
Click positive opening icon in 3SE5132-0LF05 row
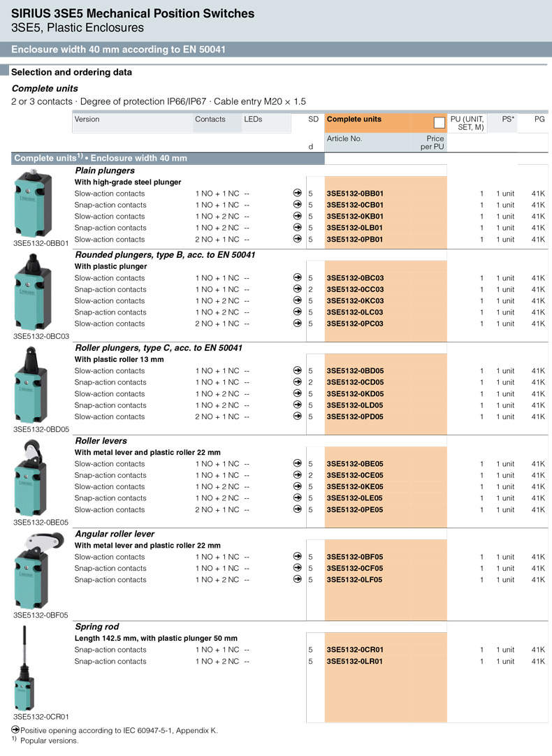(x=298, y=580)
